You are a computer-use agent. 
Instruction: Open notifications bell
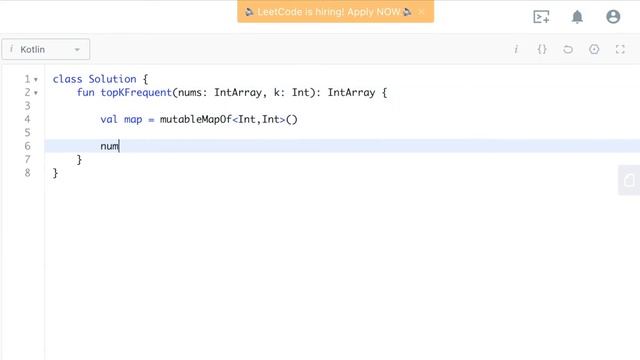577,17
